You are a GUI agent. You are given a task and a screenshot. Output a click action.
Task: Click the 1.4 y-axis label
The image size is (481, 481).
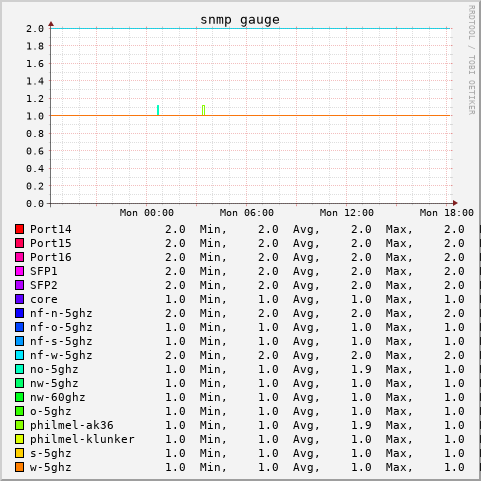35,81
